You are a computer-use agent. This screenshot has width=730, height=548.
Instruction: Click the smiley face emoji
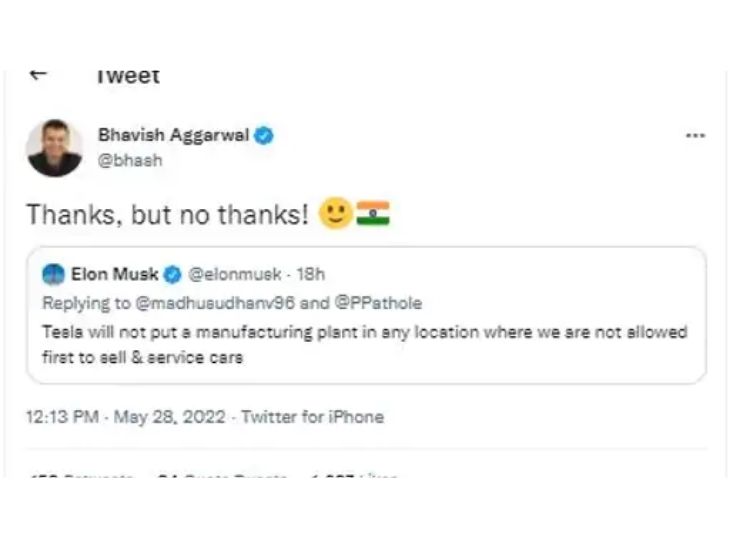pyautogui.click(x=335, y=213)
